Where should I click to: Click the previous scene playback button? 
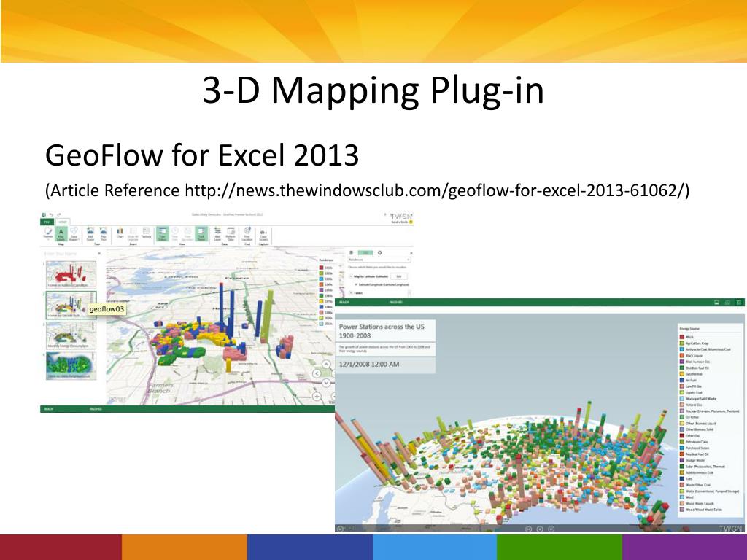click(528, 529)
